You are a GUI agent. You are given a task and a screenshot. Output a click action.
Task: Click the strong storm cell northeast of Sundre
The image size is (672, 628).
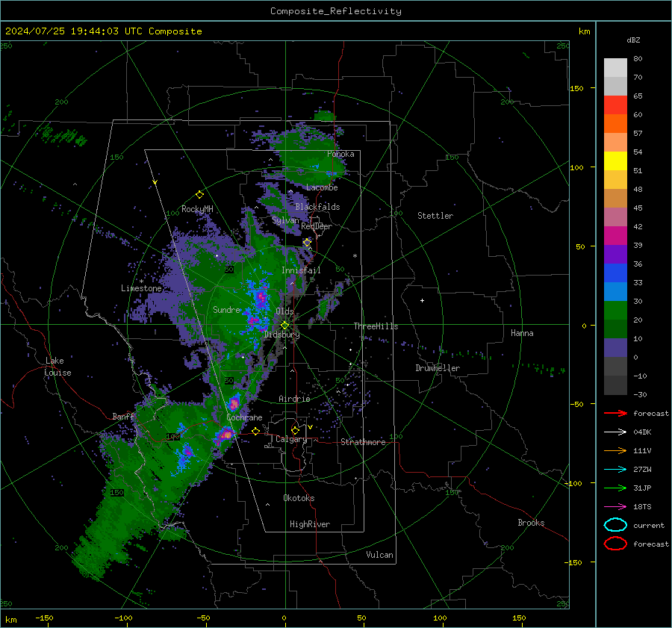[261, 296]
